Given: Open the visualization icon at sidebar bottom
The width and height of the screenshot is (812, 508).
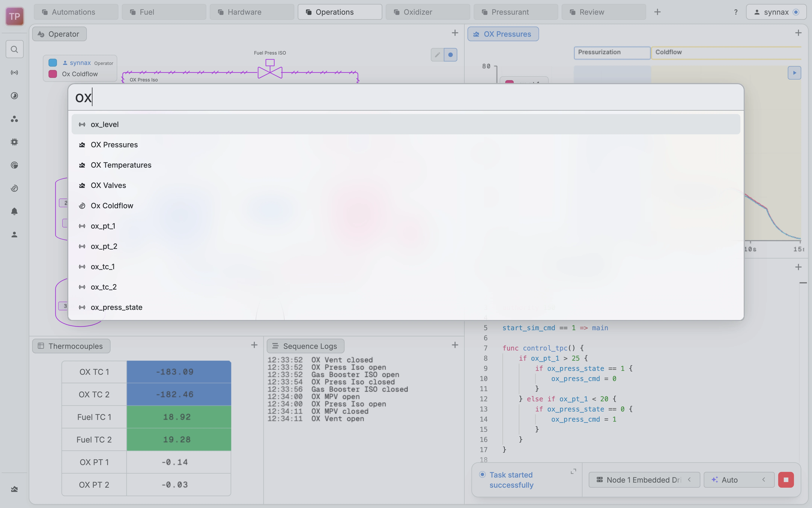Looking at the screenshot, I should click(x=14, y=489).
